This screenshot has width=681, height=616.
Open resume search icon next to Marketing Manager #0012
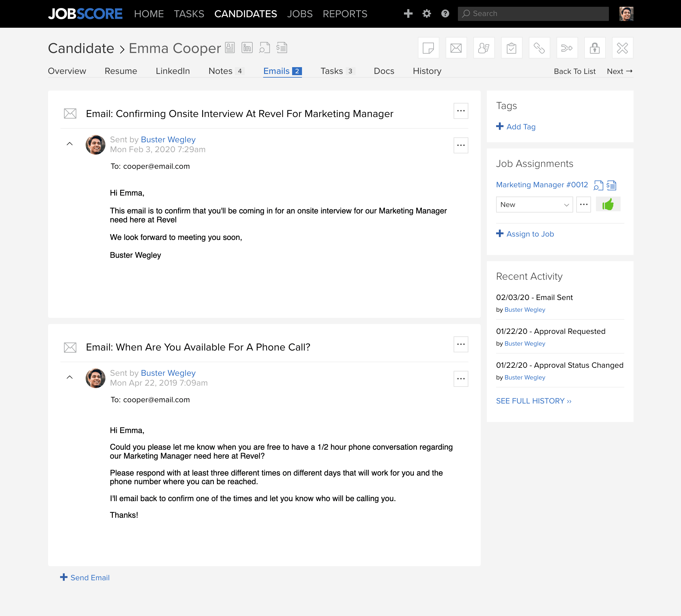(598, 185)
